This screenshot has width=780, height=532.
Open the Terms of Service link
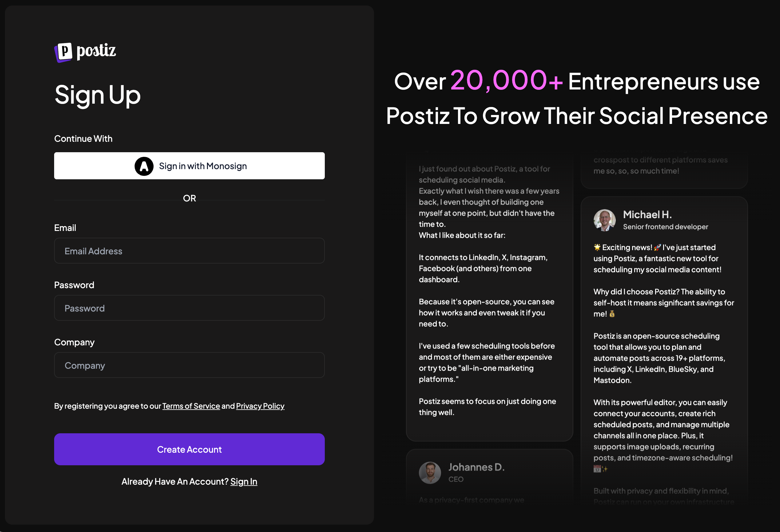coord(191,406)
